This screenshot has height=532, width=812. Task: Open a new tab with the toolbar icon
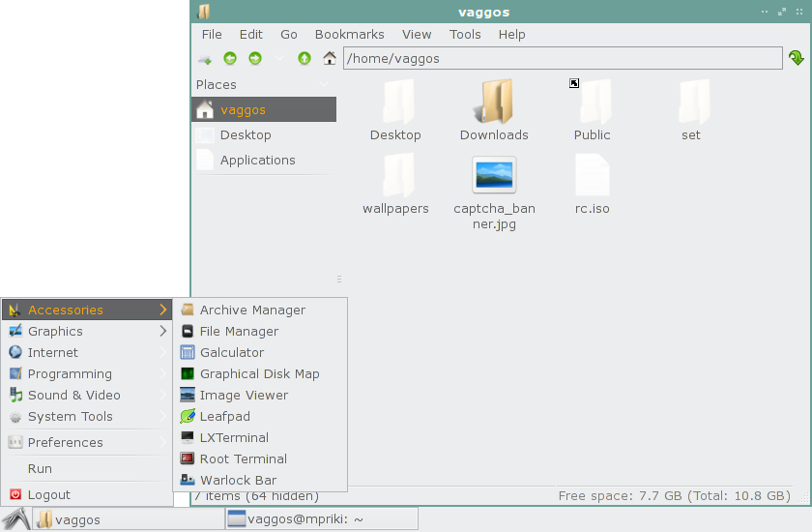coord(205,59)
